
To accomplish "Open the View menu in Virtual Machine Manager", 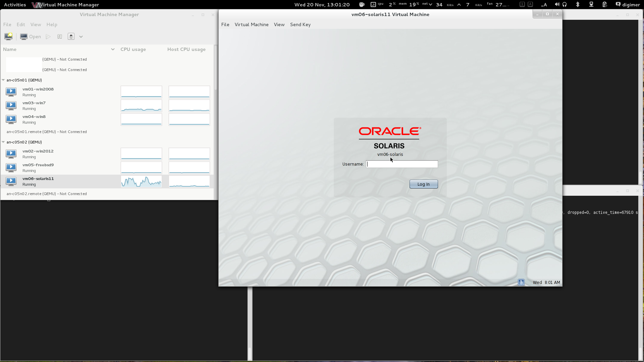I will 36,24.
